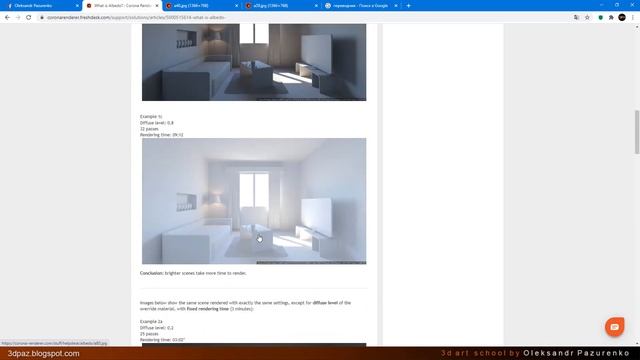Viewport: 640px width, 360px height.
Task: Close the Google search tab
Action: tap(396, 6)
